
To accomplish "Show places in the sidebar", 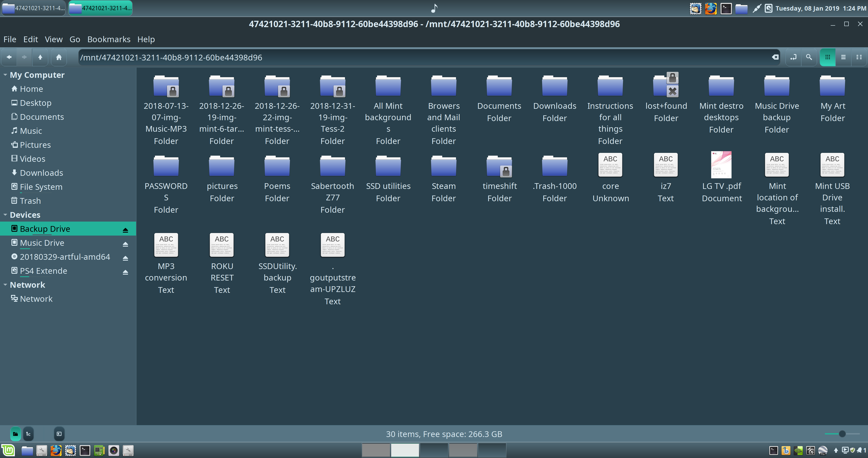I will (x=15, y=434).
